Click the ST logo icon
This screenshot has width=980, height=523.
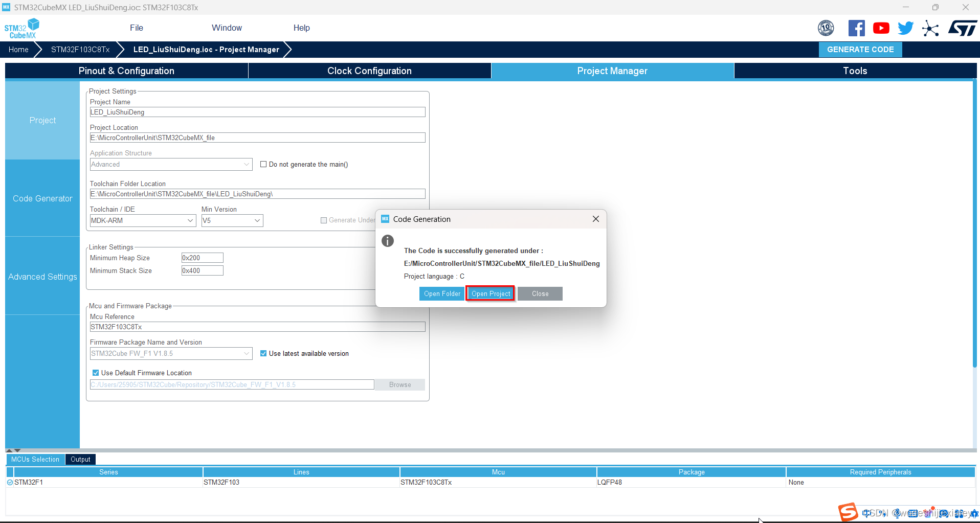963,28
